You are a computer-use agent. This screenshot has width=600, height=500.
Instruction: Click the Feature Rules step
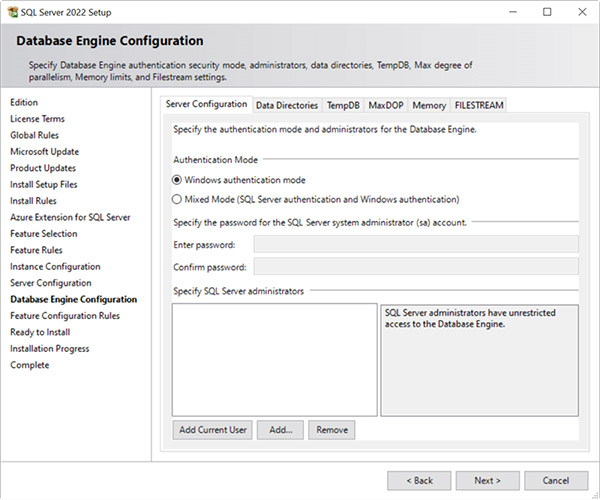(36, 250)
